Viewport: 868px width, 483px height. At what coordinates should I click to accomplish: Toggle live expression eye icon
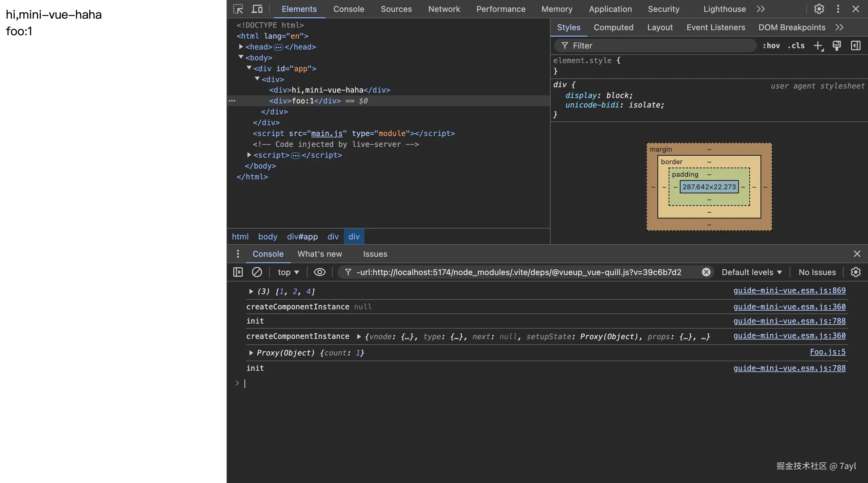click(319, 272)
